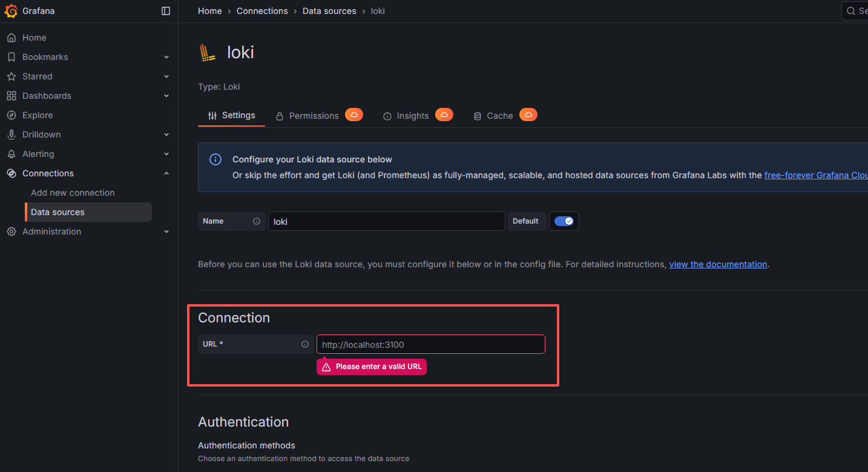Click the cloud badge next to Cache
The height and width of the screenshot is (472, 868).
pos(528,115)
